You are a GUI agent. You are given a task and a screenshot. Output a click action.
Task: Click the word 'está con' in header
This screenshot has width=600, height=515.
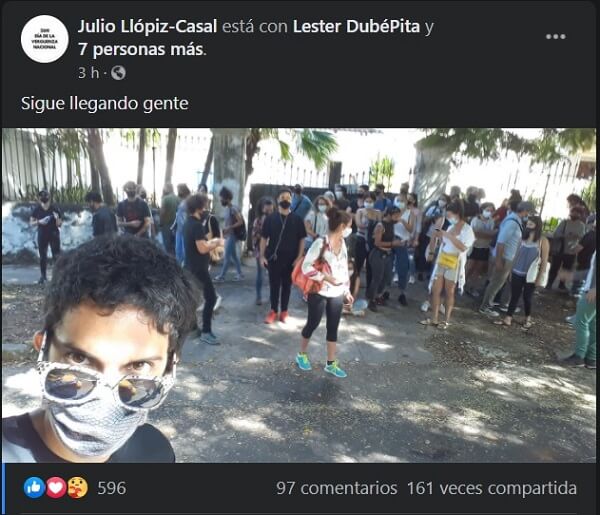(x=254, y=26)
